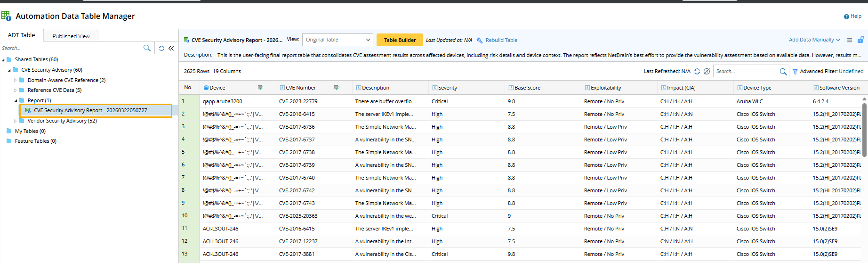Click the search magnifier in tree panel
Viewport: 868px width, 263px height.
147,48
